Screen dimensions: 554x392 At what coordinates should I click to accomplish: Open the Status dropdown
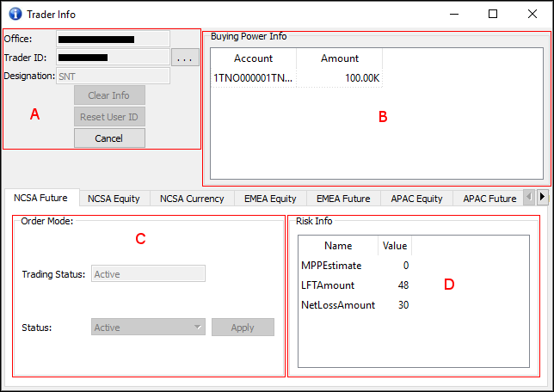(148, 328)
